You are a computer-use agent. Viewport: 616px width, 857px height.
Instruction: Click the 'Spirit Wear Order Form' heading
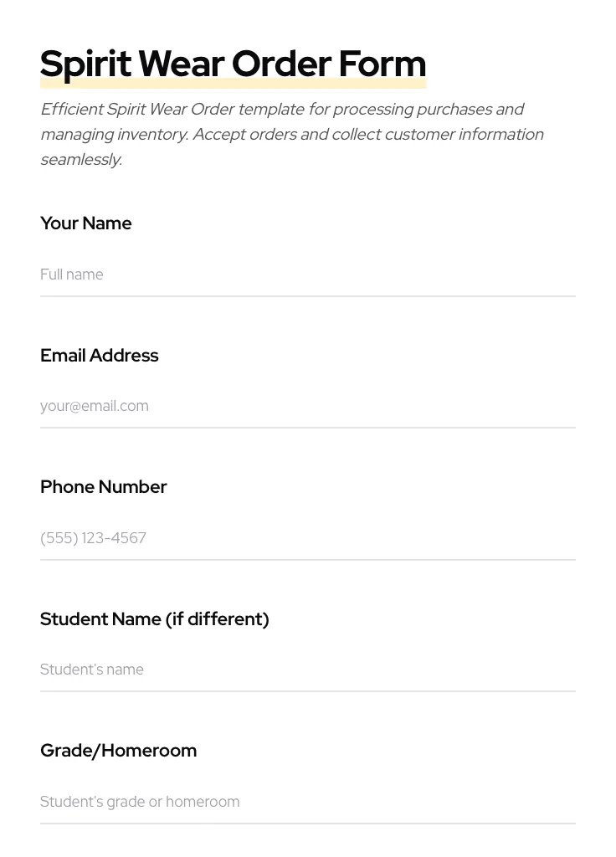coord(233,64)
